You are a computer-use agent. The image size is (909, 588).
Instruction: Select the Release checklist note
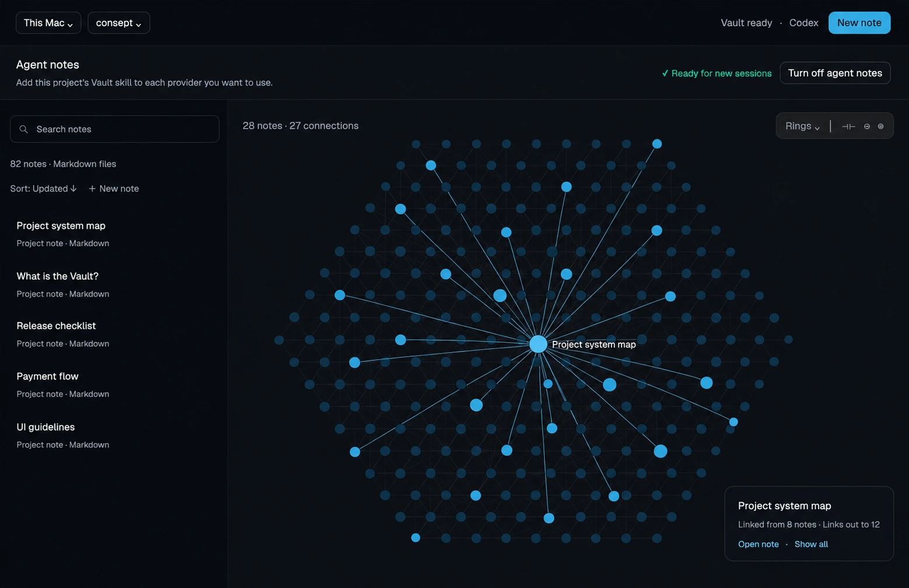tap(114, 334)
